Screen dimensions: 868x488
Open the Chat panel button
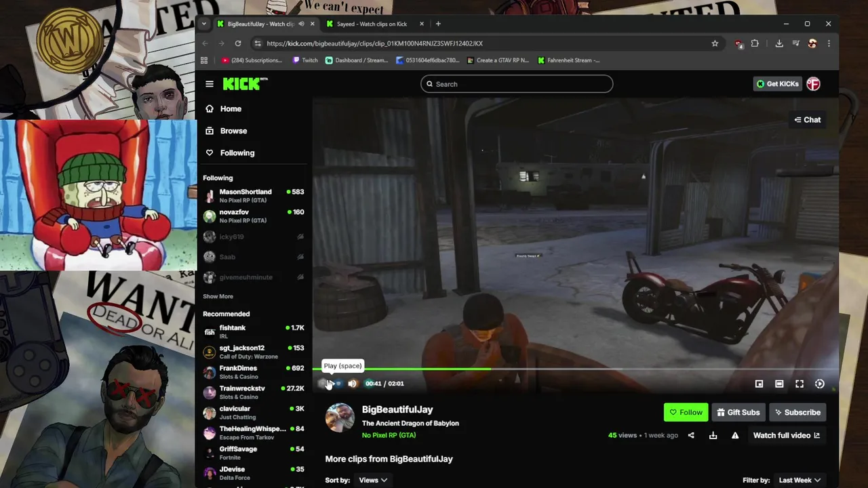click(808, 120)
